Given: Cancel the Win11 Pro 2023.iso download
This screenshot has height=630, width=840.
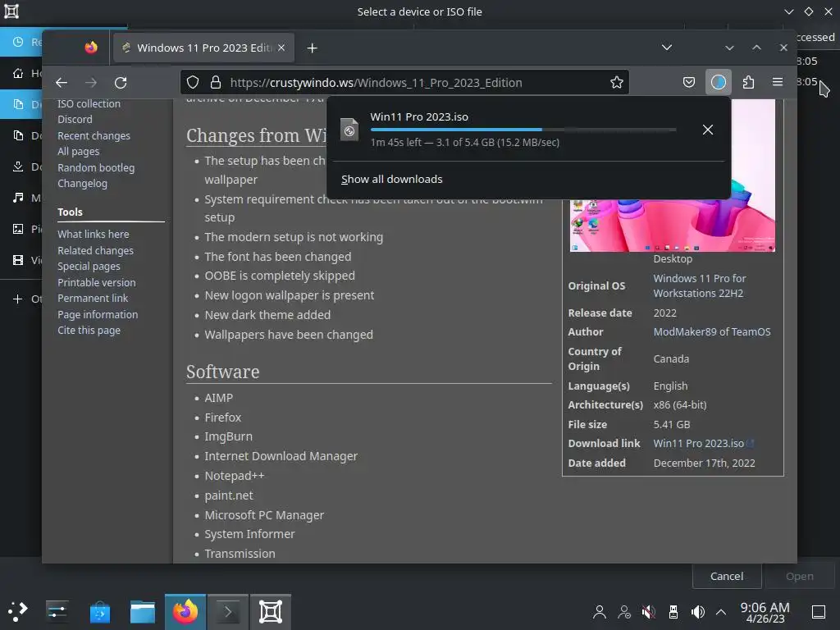Looking at the screenshot, I should 708,130.
